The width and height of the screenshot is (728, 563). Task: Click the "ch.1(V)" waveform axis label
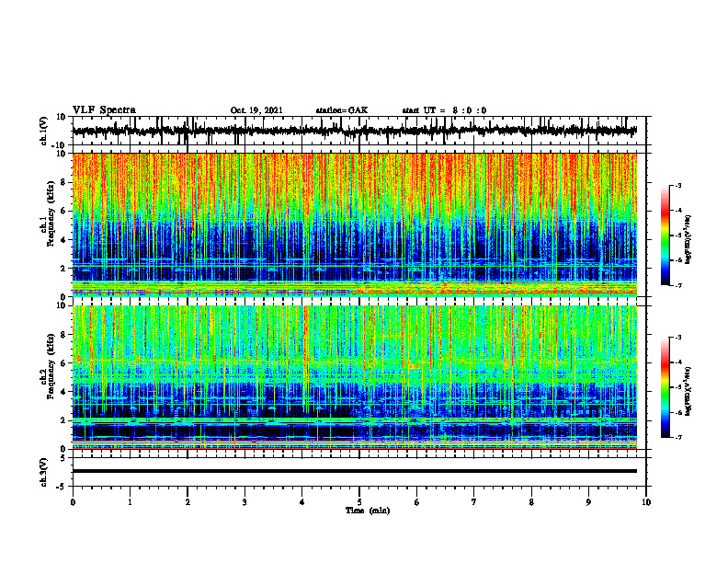point(44,131)
